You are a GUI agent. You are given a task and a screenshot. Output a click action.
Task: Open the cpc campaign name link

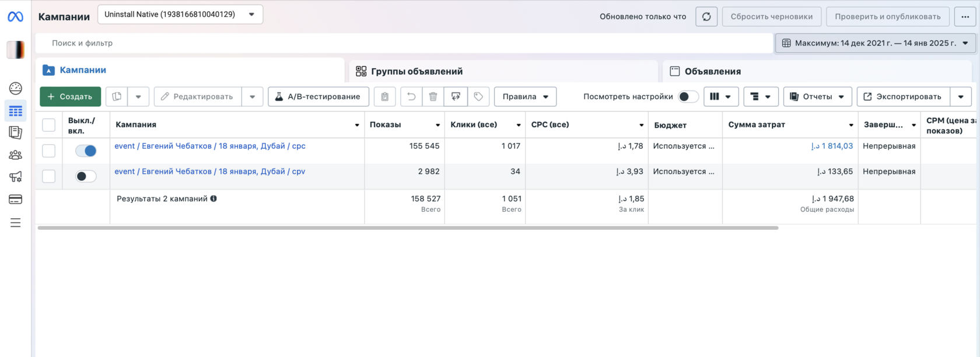210,146
